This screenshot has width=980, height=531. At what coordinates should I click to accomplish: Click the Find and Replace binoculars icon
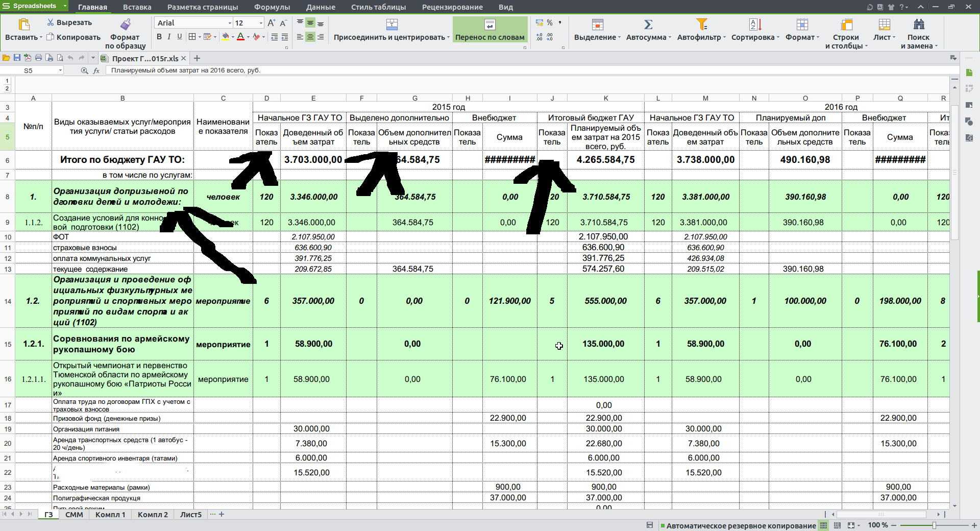[x=919, y=25]
